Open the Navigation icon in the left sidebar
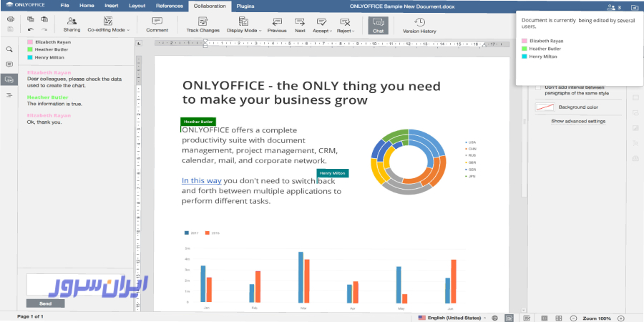 [x=9, y=95]
